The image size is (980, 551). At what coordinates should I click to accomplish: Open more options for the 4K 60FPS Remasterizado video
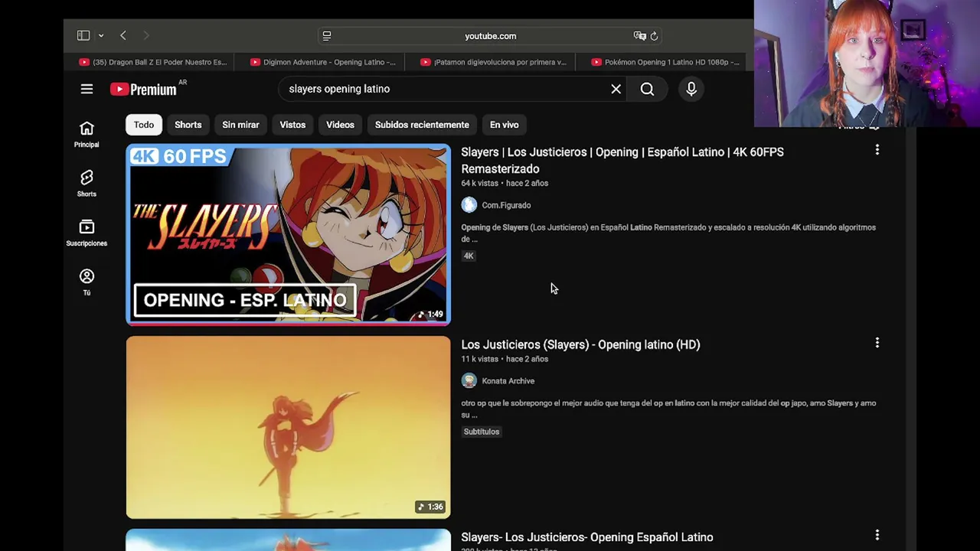877,150
